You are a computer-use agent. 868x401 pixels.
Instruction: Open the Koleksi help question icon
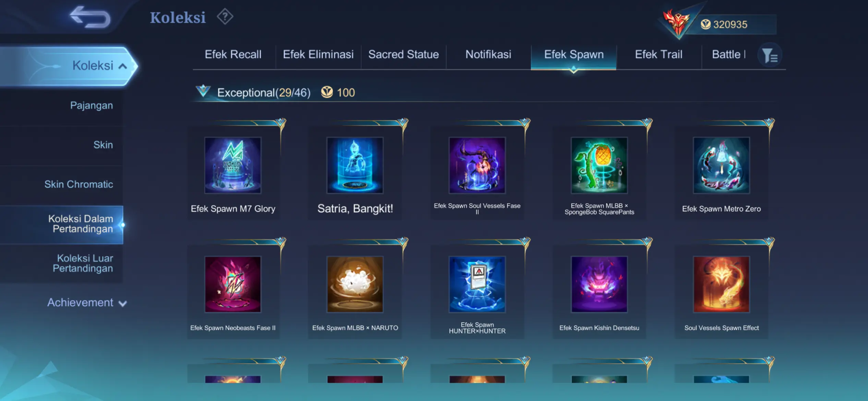click(x=225, y=16)
